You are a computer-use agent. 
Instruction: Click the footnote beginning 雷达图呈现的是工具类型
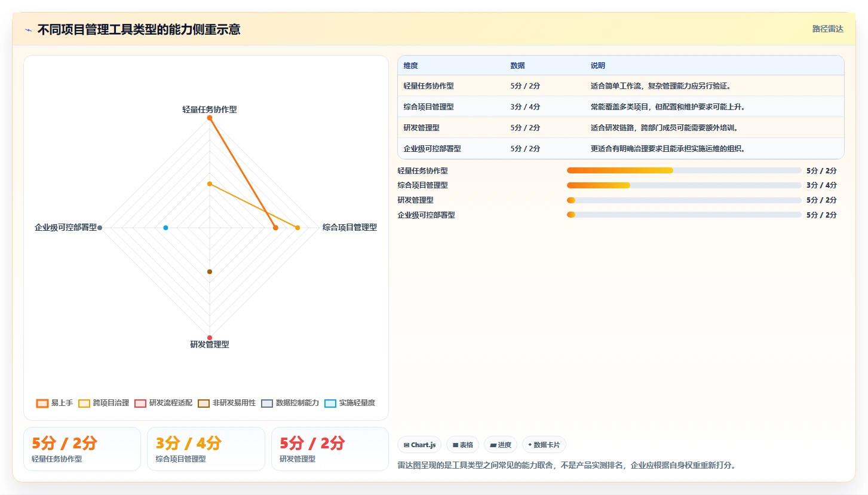pyautogui.click(x=566, y=465)
